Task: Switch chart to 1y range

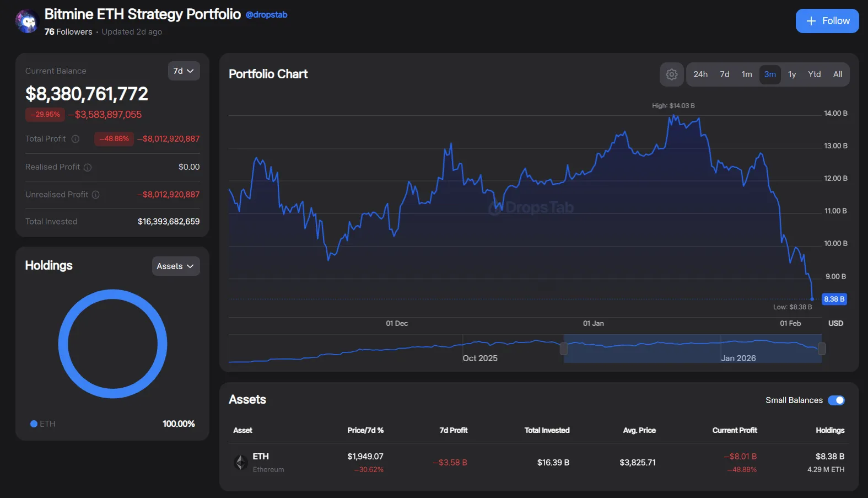Action: (x=792, y=74)
